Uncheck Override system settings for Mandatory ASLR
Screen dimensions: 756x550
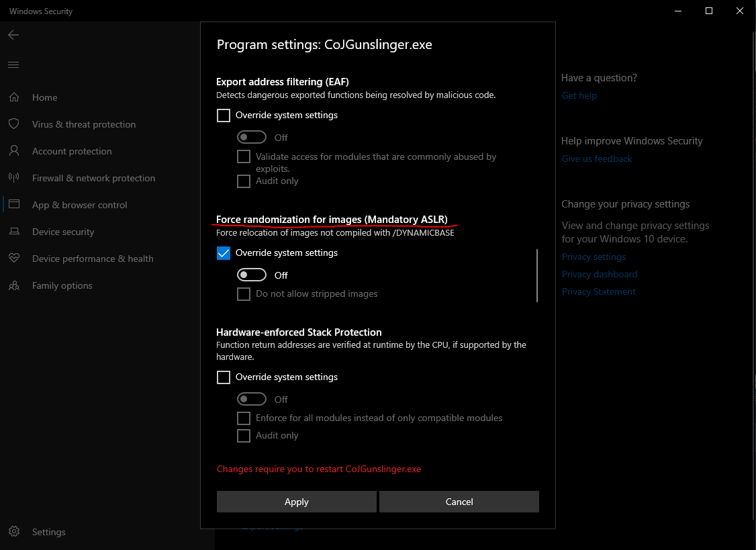coord(224,253)
